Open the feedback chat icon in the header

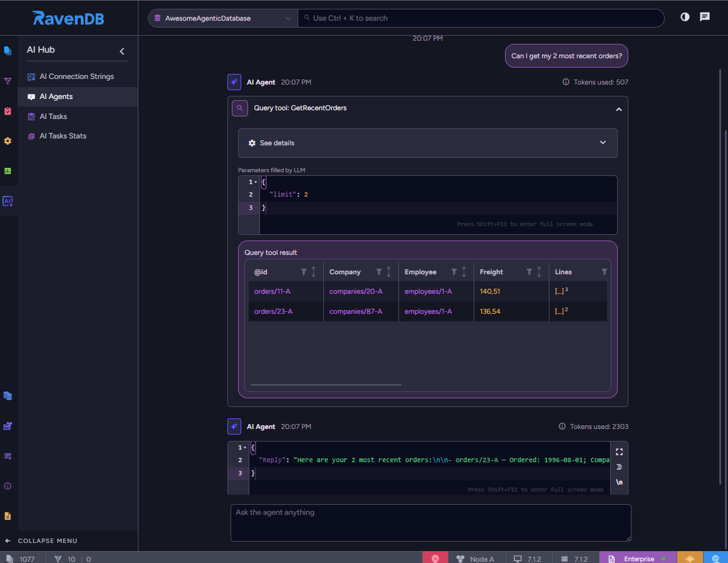coord(705,17)
